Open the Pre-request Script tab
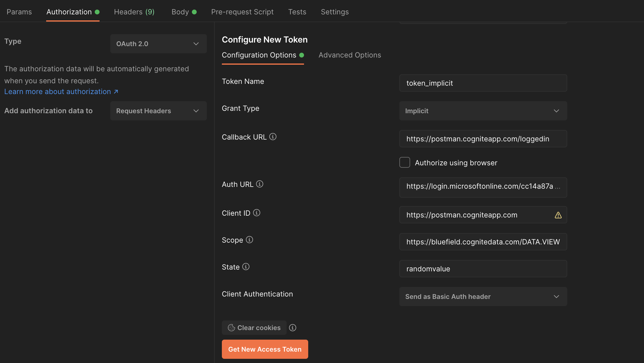644x363 pixels. 242,12
